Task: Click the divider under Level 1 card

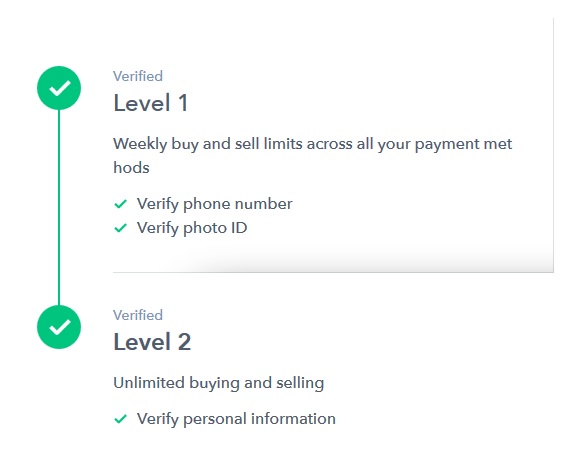Action: pyautogui.click(x=333, y=272)
